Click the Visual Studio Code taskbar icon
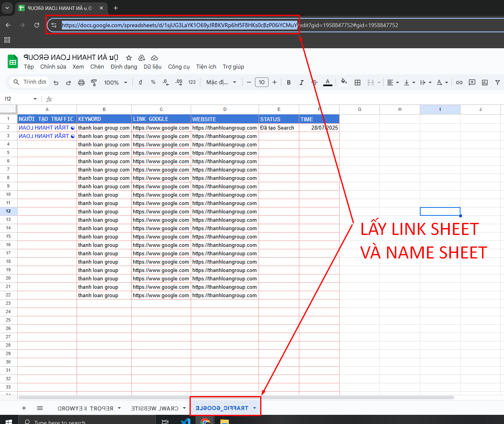The height and width of the screenshot is (424, 504). 186,421
